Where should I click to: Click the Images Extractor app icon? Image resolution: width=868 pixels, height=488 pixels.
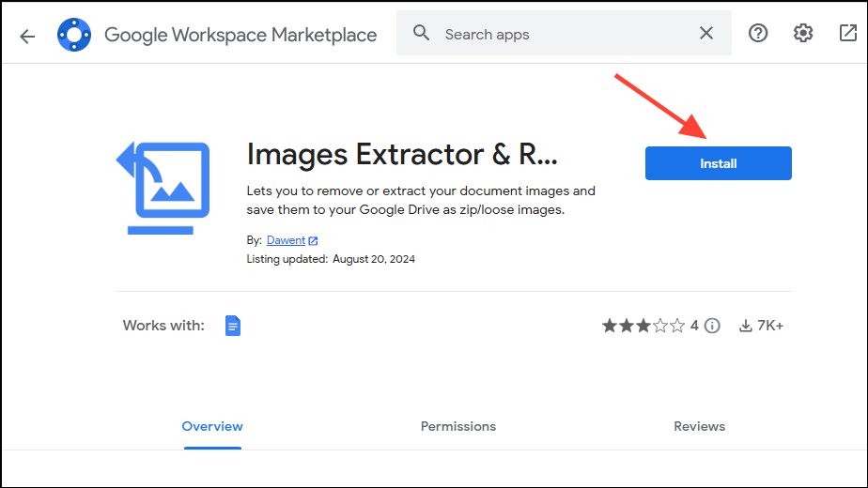click(x=163, y=188)
